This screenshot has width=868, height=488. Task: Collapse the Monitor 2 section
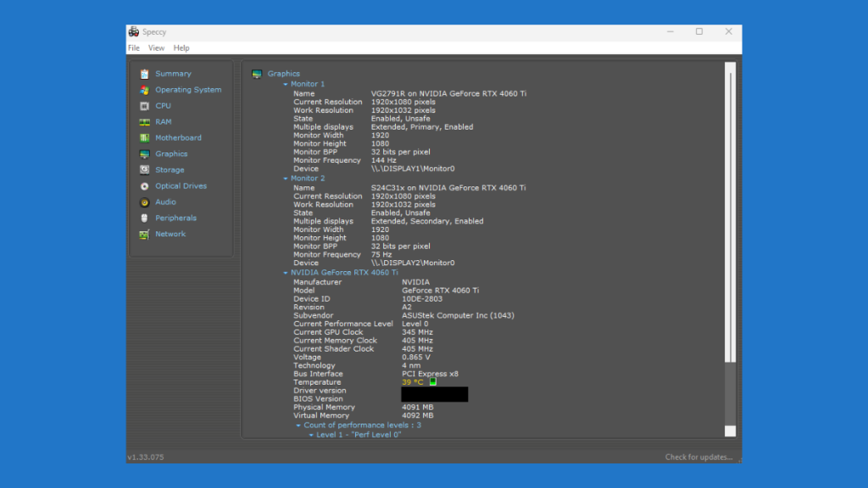coord(286,179)
